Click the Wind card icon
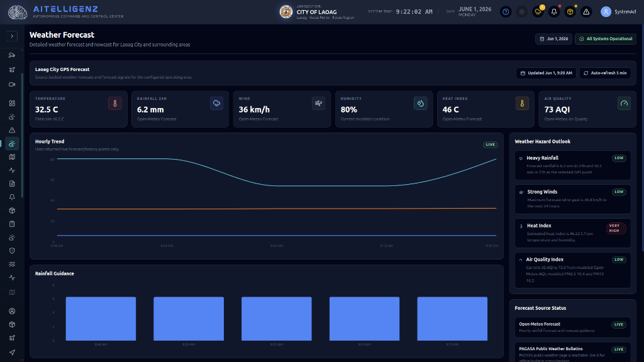This screenshot has width=644, height=362. tap(318, 104)
